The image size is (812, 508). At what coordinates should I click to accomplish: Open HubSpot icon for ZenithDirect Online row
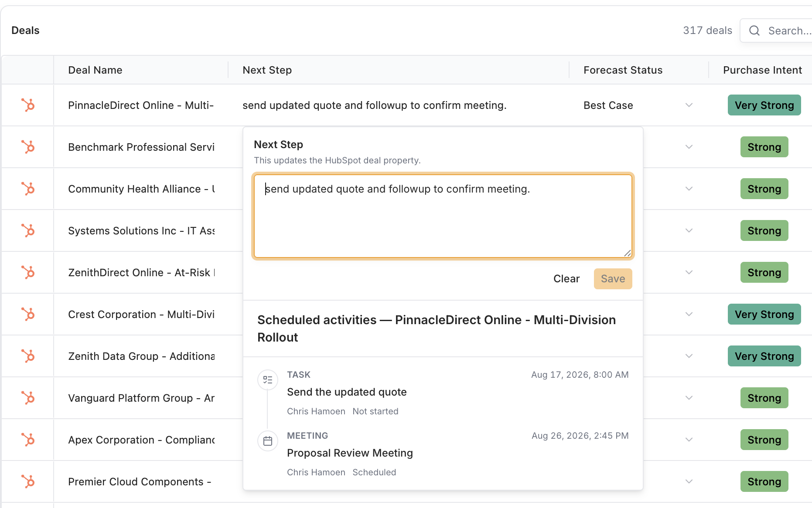[x=28, y=272]
